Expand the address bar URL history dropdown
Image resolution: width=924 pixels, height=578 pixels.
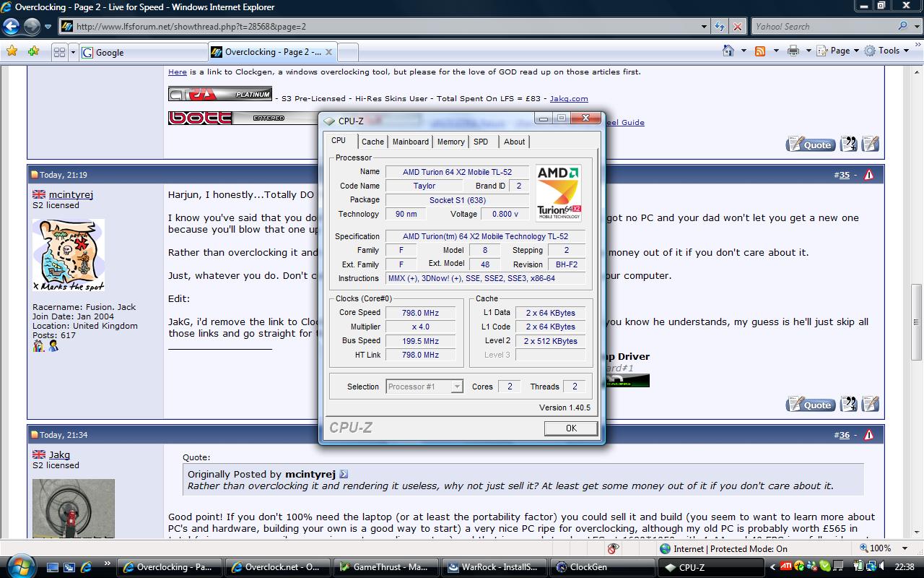pyautogui.click(x=705, y=27)
